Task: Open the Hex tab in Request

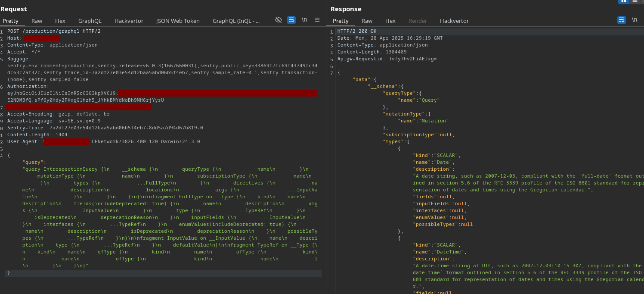Action: coord(60,21)
